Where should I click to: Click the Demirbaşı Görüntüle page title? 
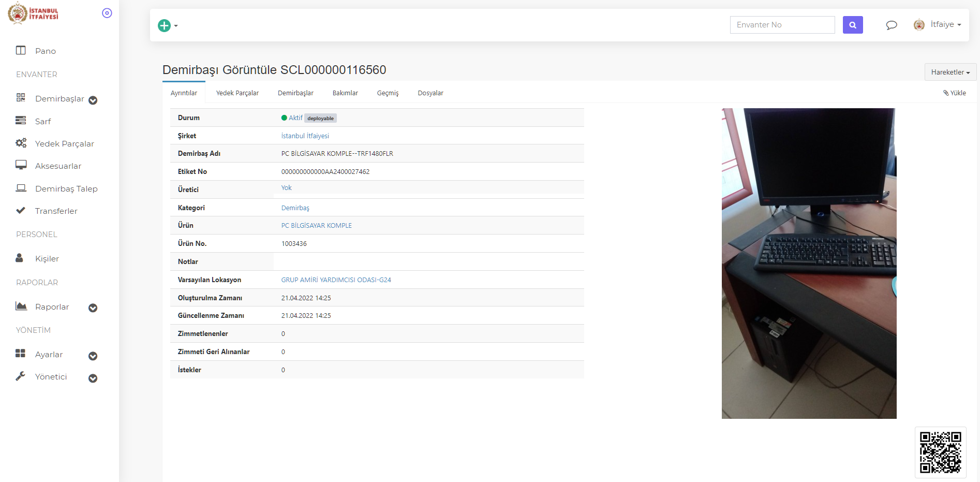(x=274, y=70)
